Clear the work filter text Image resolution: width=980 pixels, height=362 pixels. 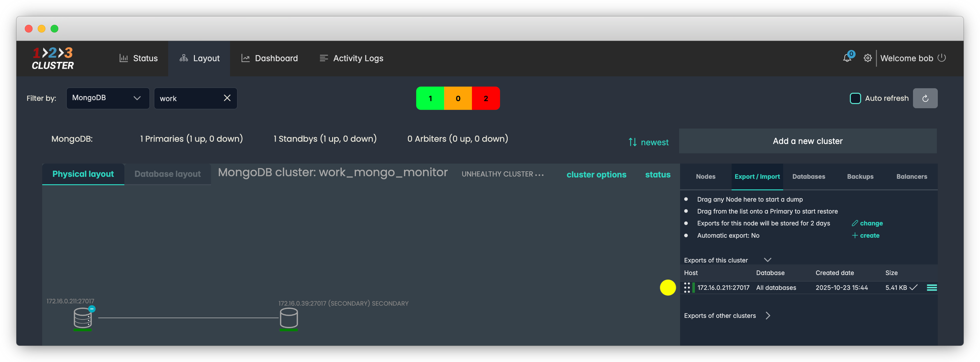coord(227,98)
